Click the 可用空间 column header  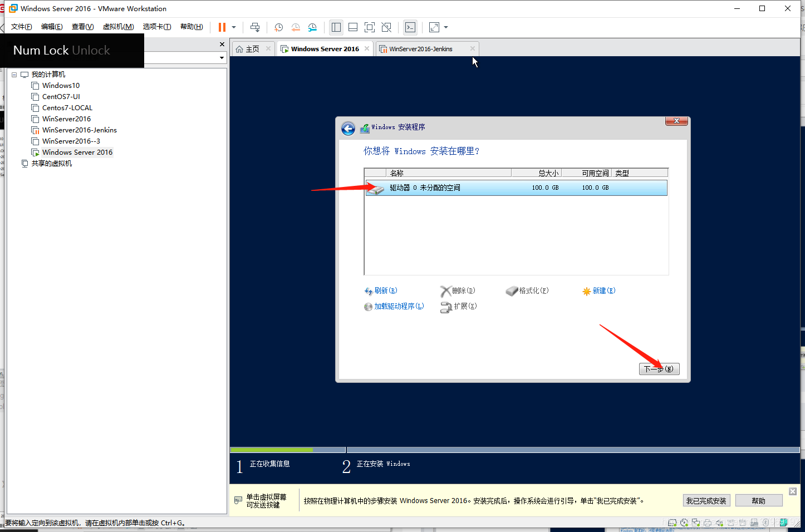586,173
